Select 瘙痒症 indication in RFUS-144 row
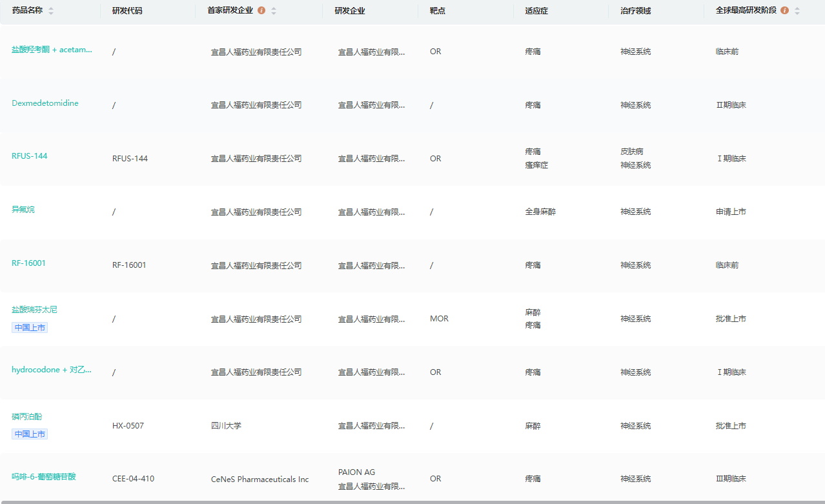 coord(537,165)
